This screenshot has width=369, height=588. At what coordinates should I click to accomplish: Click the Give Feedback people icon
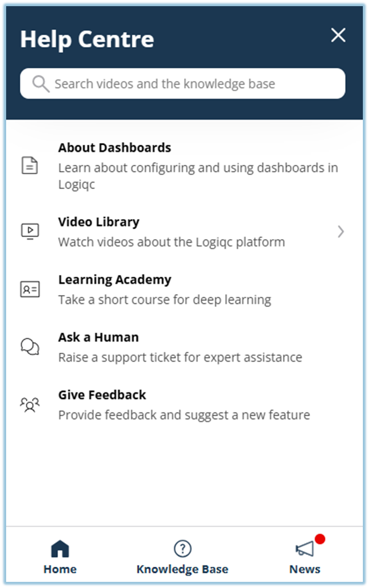[x=31, y=404]
